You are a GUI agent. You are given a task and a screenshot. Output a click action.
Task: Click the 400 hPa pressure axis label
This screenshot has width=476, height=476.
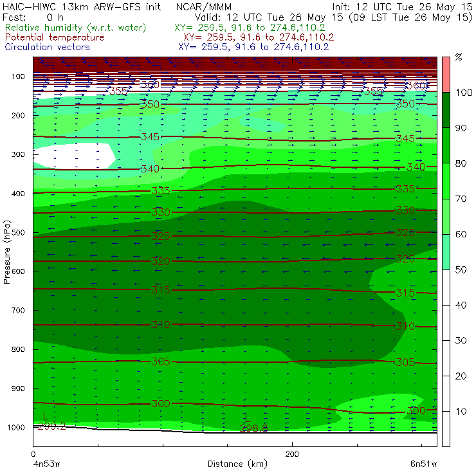coord(18,194)
